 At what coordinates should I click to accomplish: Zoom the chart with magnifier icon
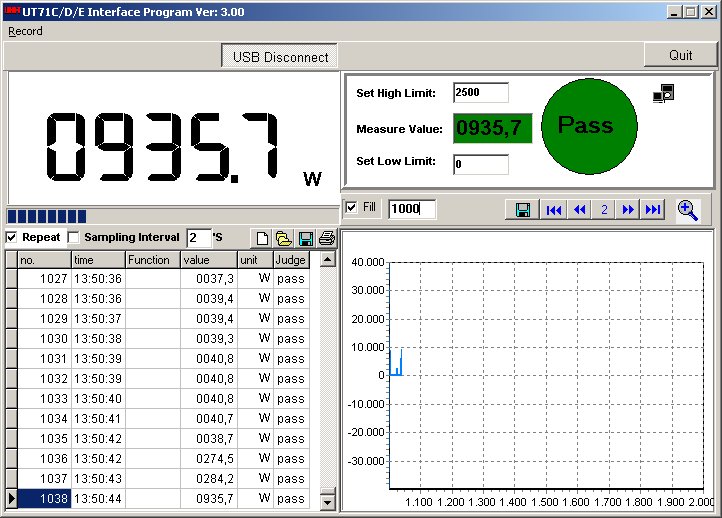click(688, 209)
